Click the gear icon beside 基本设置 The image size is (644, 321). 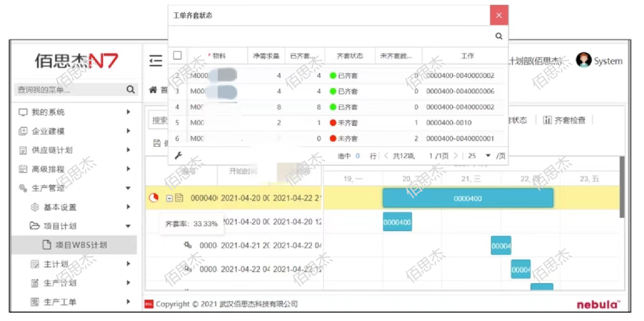click(x=35, y=207)
